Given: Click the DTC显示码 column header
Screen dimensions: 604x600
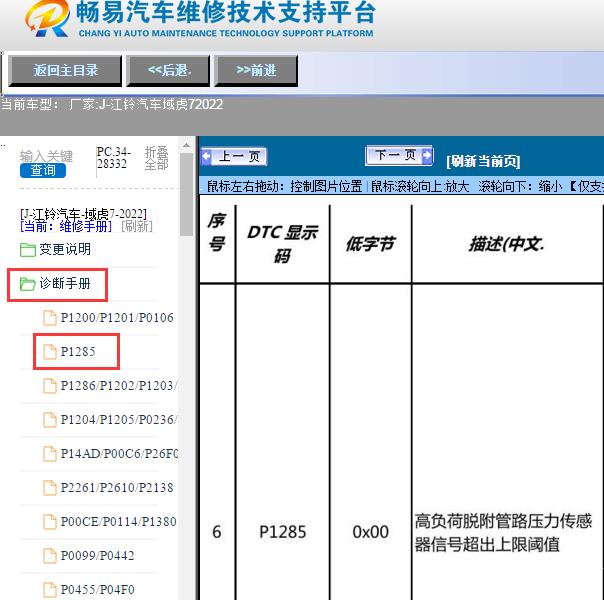Looking at the screenshot, I should (x=282, y=244).
